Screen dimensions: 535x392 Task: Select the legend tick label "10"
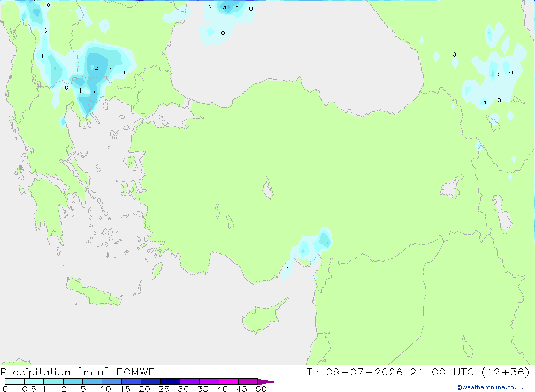pyautogui.click(x=106, y=389)
